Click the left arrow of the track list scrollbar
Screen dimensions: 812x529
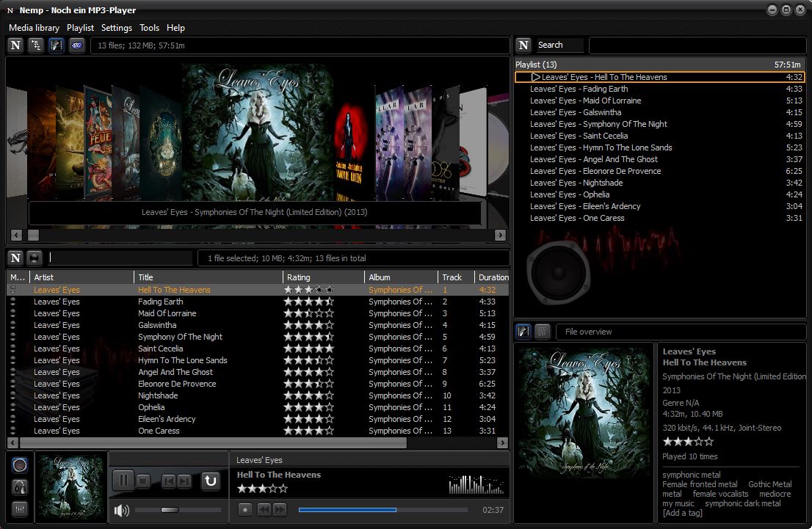(13, 442)
